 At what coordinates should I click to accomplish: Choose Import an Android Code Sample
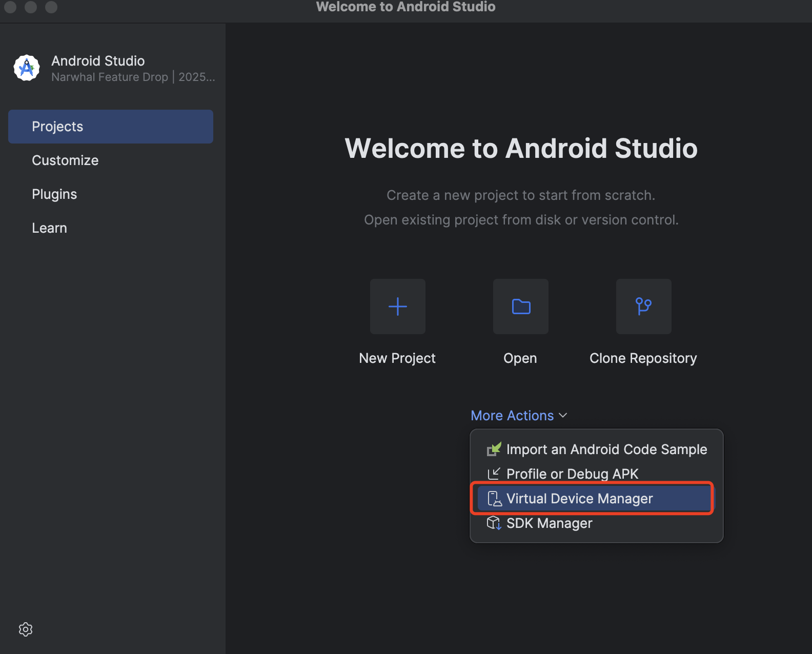[596, 449]
